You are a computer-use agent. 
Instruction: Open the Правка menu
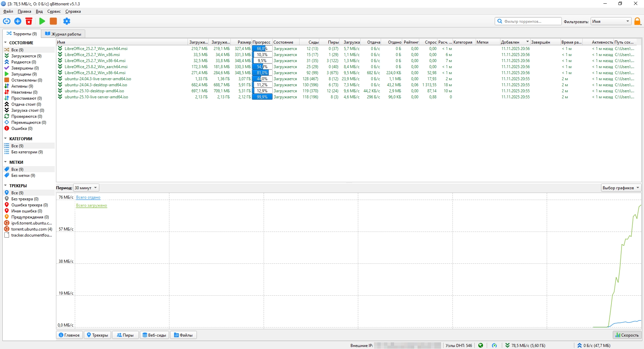pyautogui.click(x=24, y=11)
